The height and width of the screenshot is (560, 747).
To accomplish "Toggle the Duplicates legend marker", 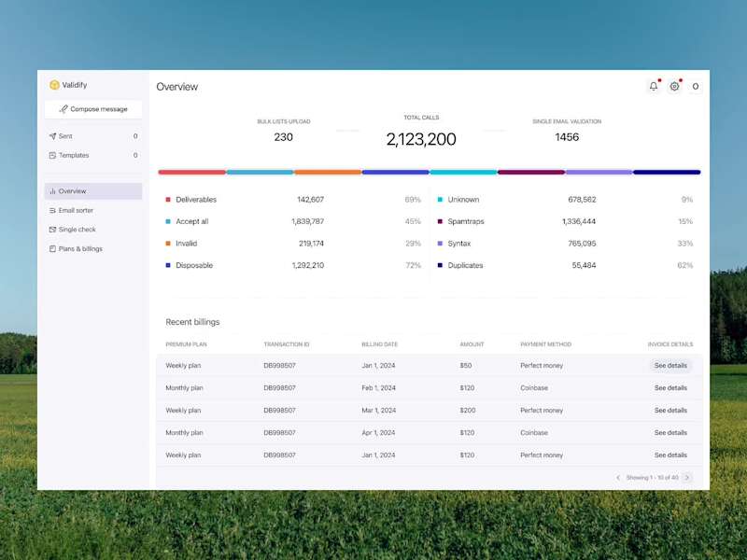I will 438,265.
